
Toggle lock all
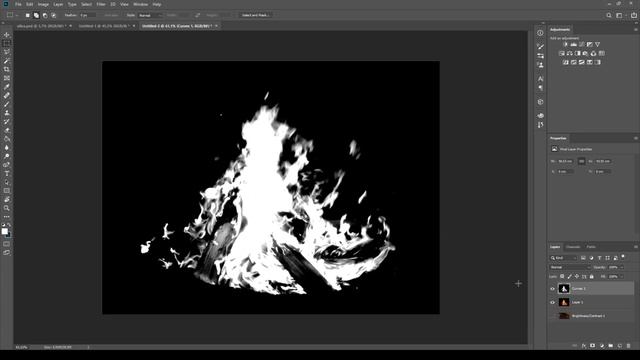(x=591, y=276)
